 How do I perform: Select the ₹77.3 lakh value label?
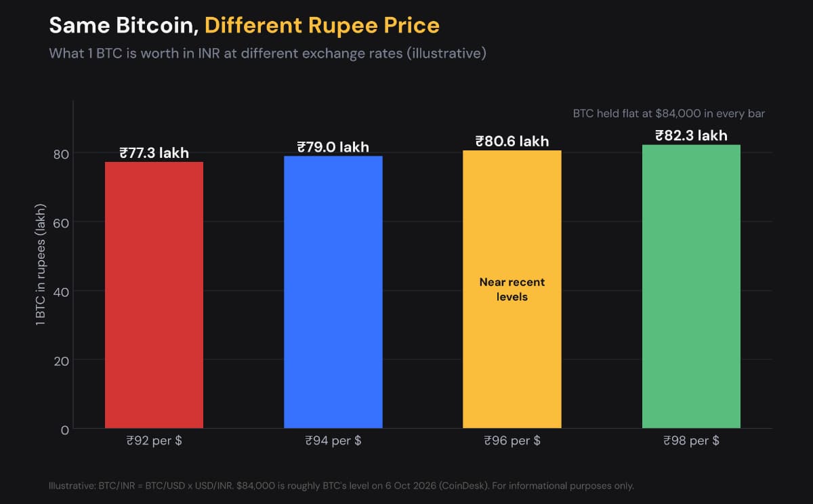[154, 153]
